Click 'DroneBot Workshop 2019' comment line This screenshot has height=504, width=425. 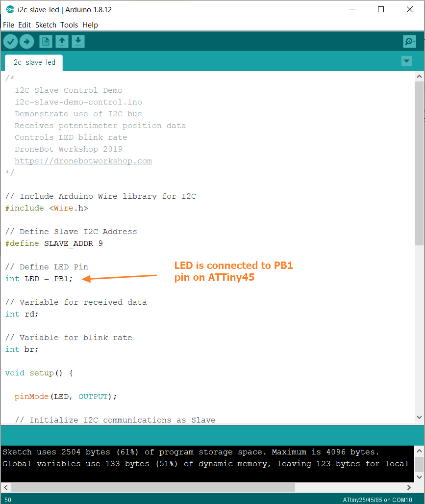coord(69,149)
